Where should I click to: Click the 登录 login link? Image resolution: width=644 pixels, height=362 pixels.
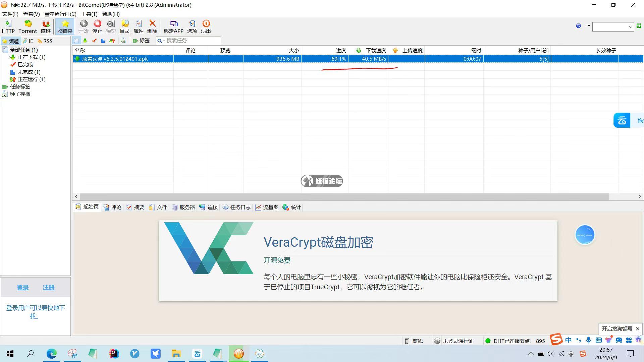coord(22,288)
